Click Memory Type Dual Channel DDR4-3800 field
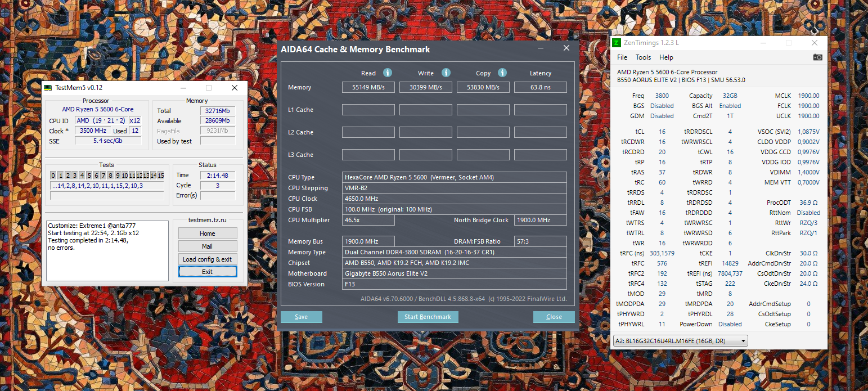The width and height of the screenshot is (868, 391). tap(455, 252)
